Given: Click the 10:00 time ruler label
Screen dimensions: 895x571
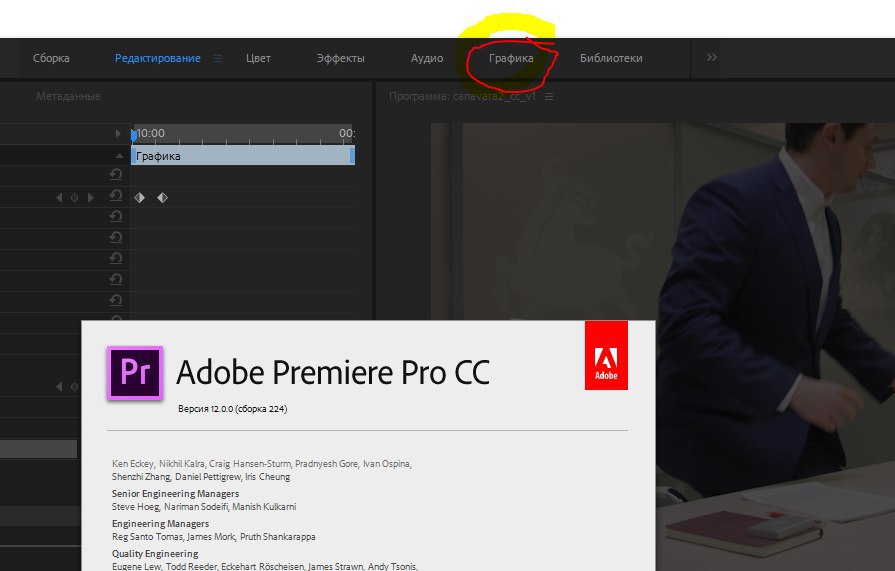Looking at the screenshot, I should coord(151,133).
